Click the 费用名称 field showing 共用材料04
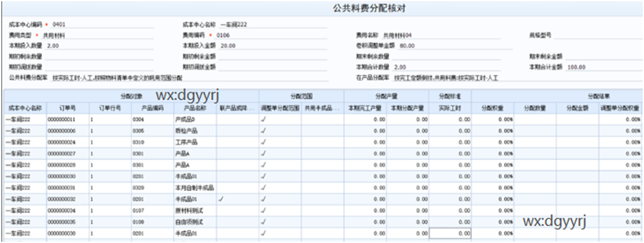This screenshot has height=243, width=644. (x=441, y=35)
